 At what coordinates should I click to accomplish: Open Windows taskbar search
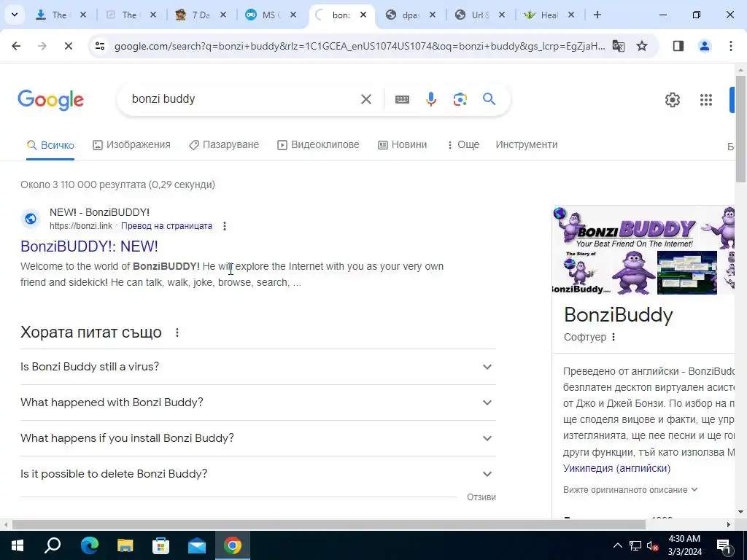tap(53, 545)
